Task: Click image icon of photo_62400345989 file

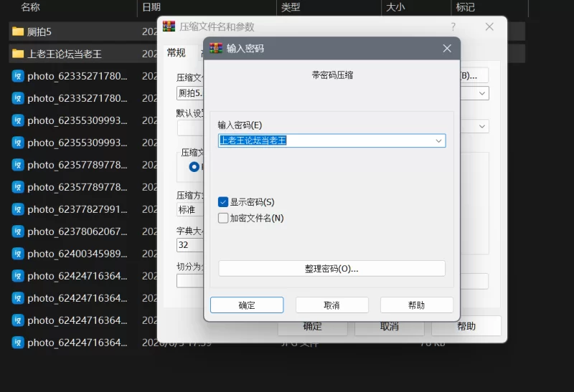Action: pos(18,254)
